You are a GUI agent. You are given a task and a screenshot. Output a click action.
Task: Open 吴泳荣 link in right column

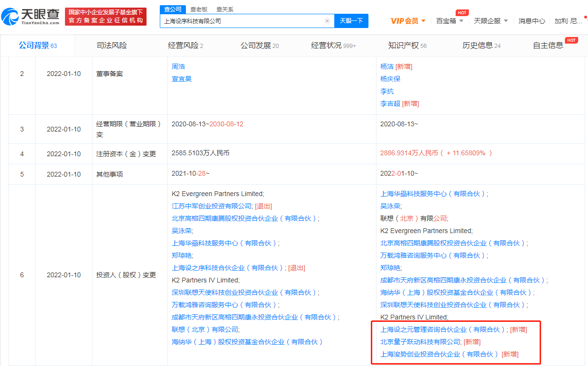[x=390, y=206]
